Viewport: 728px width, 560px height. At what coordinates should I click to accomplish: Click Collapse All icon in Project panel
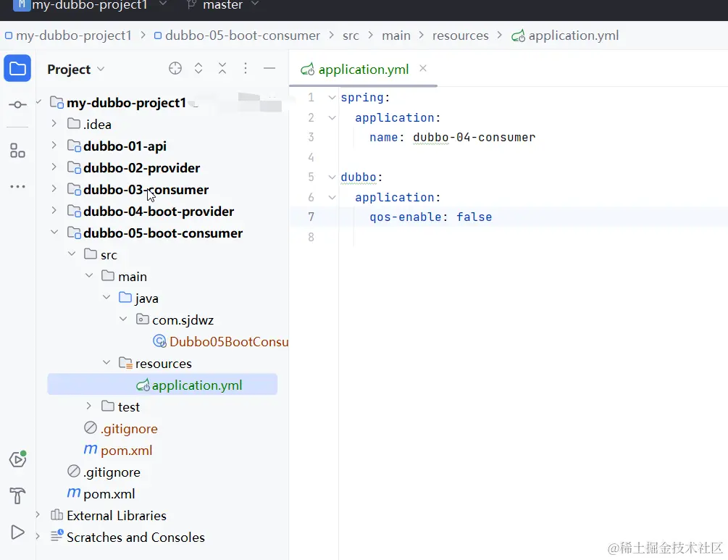click(222, 68)
